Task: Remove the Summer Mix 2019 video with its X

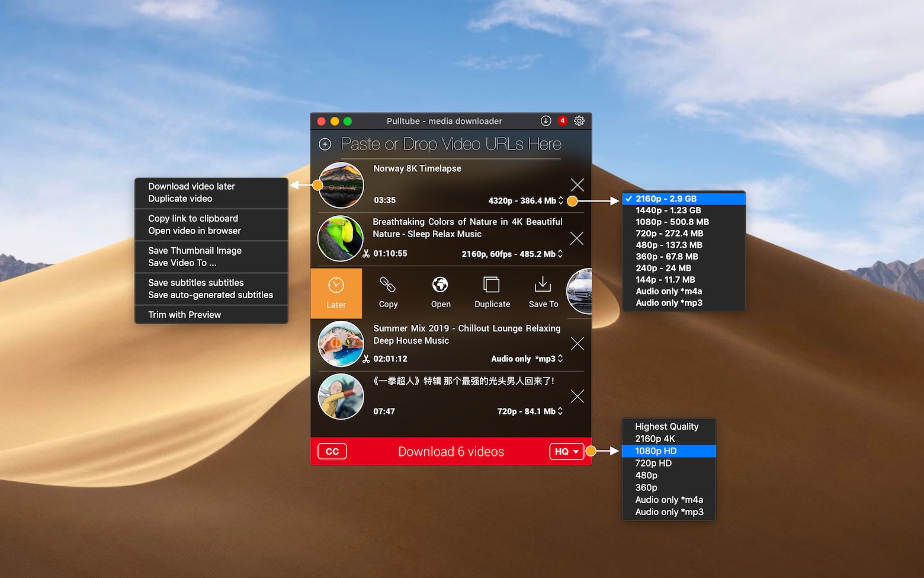Action: 577,343
